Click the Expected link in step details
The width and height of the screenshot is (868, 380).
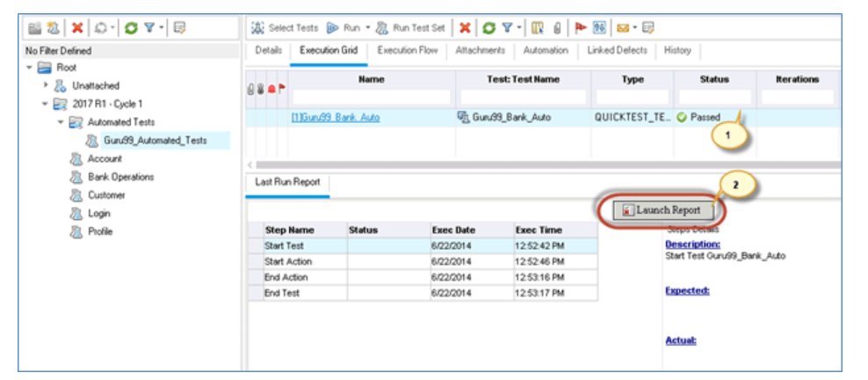pos(687,291)
